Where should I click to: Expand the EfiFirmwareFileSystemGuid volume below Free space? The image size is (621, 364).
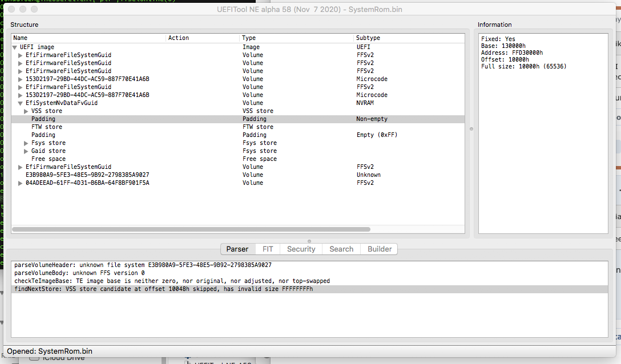tap(20, 167)
